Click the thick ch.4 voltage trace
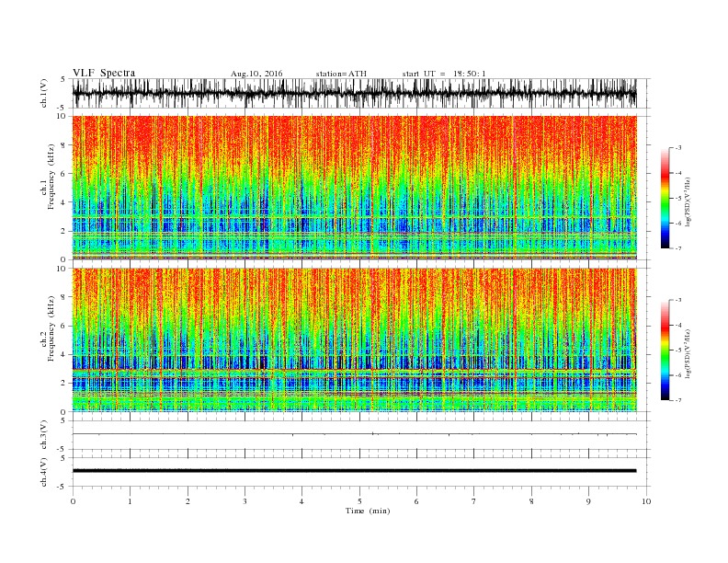The height and width of the screenshot is (563, 728). click(354, 471)
